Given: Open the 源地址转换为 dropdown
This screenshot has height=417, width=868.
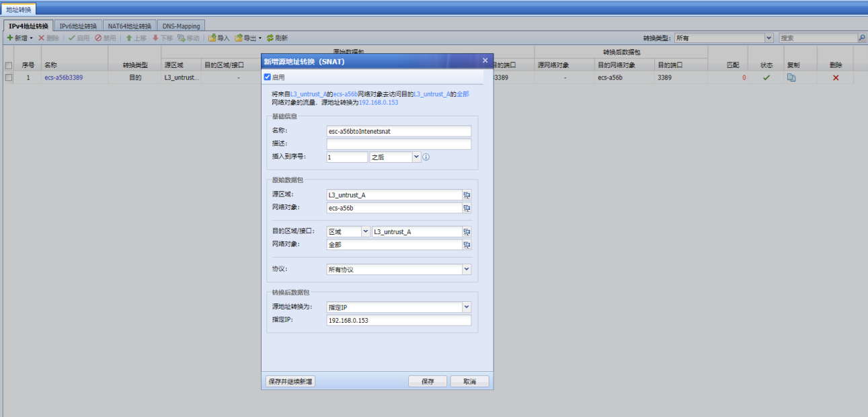Looking at the screenshot, I should [467, 307].
